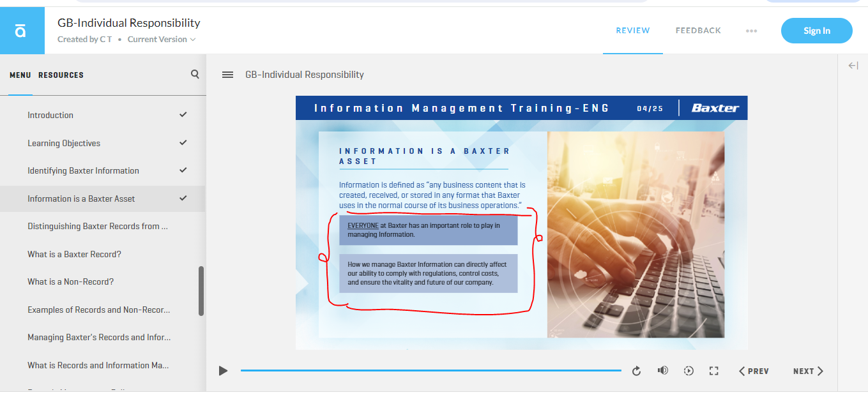The width and height of the screenshot is (868, 397).
Task: Open Identifying Baxter Information lesson
Action: click(x=102, y=170)
